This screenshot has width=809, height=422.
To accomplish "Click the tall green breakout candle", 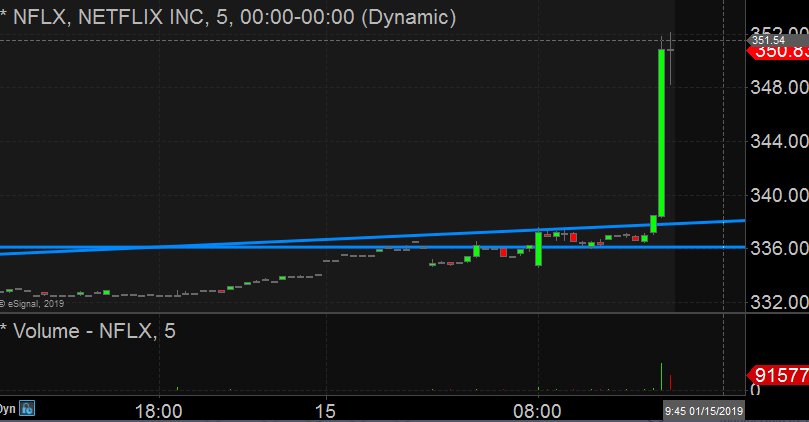I will click(x=661, y=133).
